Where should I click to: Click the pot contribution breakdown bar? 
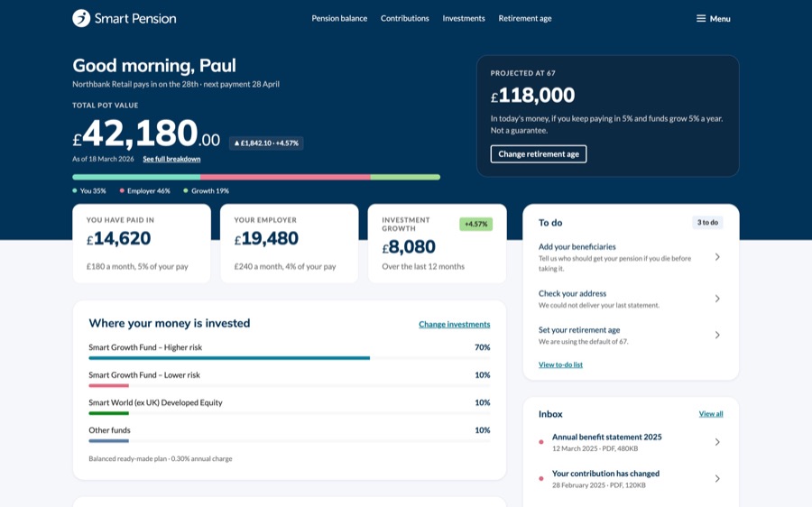click(256, 177)
